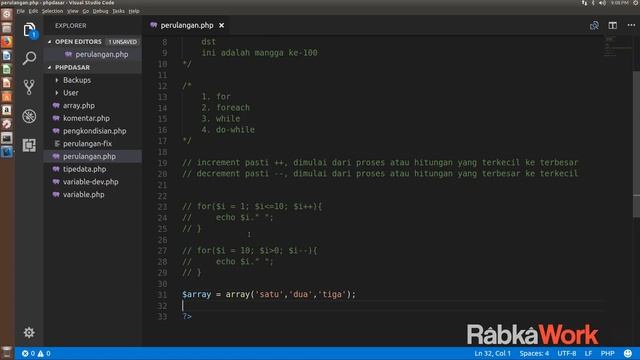Open the Tasks menu
This screenshot has width=640, height=360.
click(118, 11)
